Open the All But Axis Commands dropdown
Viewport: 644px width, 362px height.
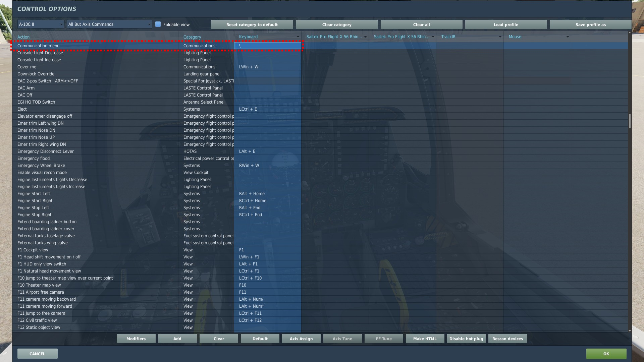pos(109,24)
